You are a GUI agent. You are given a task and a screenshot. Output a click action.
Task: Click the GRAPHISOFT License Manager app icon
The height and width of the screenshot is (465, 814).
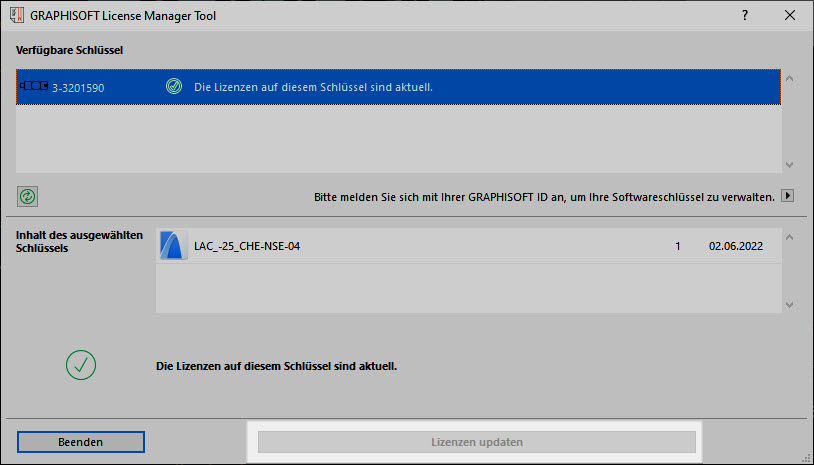(x=17, y=15)
